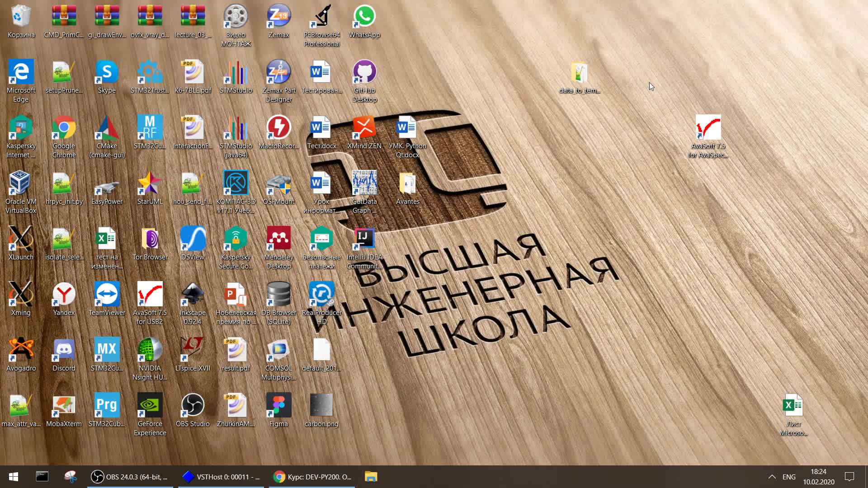868x488 pixels.
Task: Select the TeamViewer desktop shortcut
Action: pyautogui.click(x=107, y=299)
